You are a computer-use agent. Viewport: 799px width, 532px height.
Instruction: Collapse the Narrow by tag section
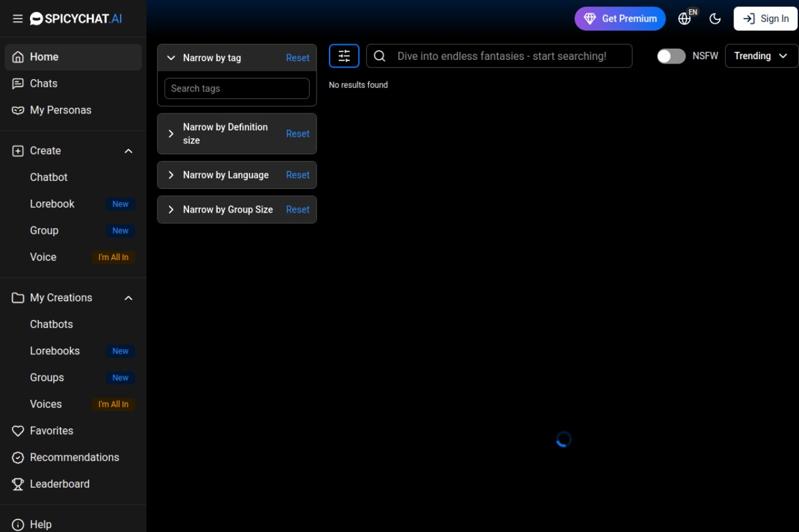(x=171, y=58)
